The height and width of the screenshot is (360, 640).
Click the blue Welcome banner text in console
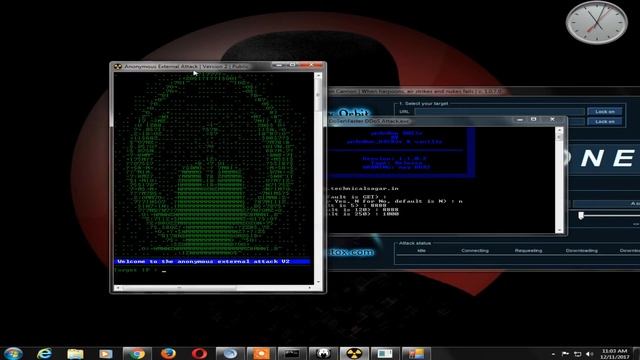tap(203, 261)
